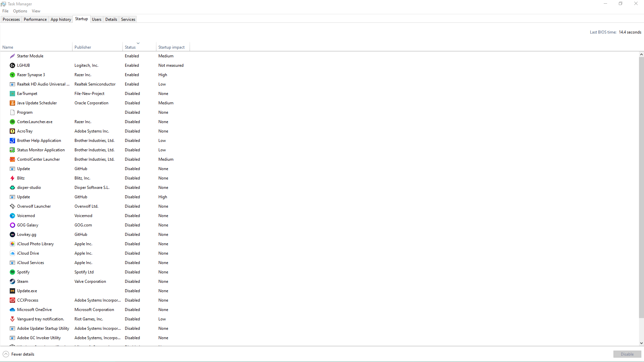The height and width of the screenshot is (362, 644).
Task: Click the vertical scrollbar thumb
Action: point(641,187)
